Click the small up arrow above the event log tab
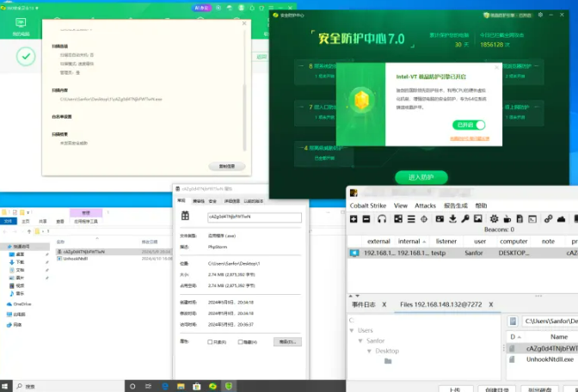Image resolution: width=578 pixels, height=392 pixels. (351, 296)
